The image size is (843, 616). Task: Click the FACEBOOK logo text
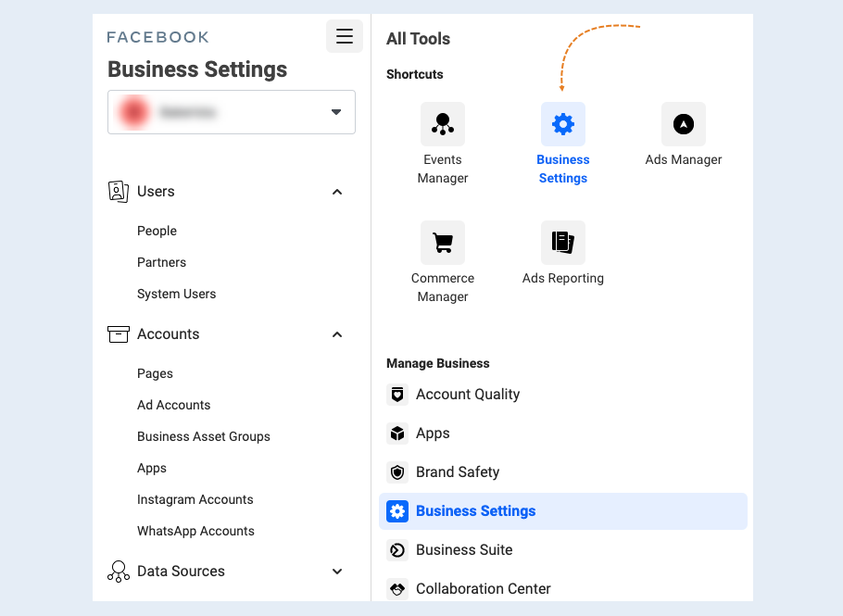[x=157, y=37]
